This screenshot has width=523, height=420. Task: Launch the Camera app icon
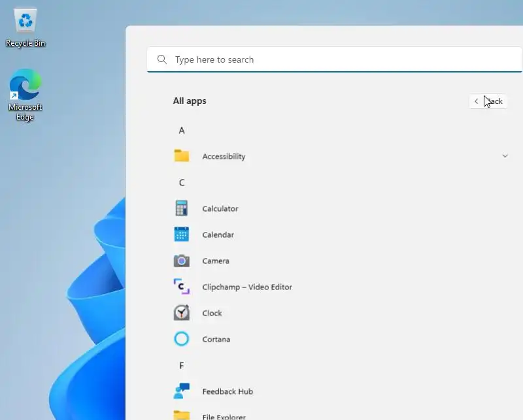pyautogui.click(x=182, y=261)
